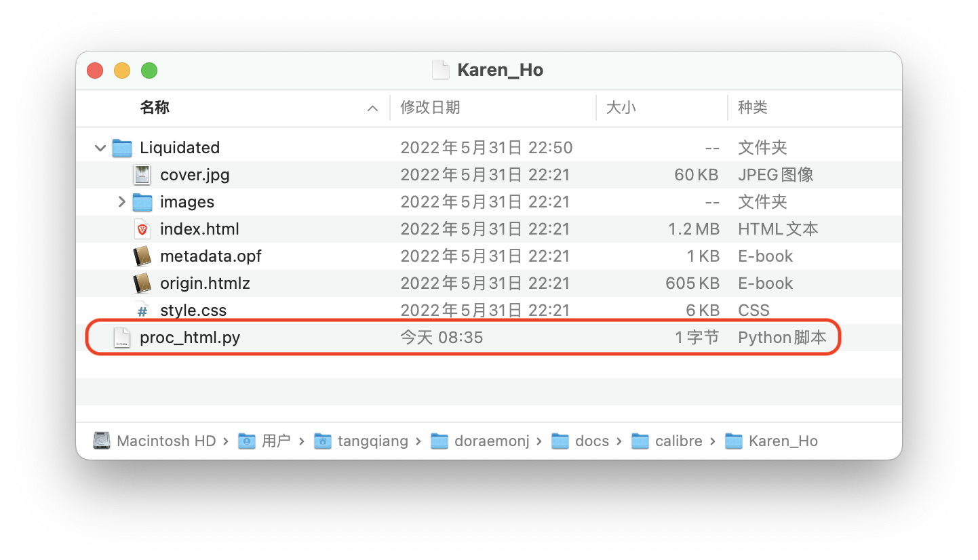Select the cover.jpg JPEG file icon

(142, 174)
